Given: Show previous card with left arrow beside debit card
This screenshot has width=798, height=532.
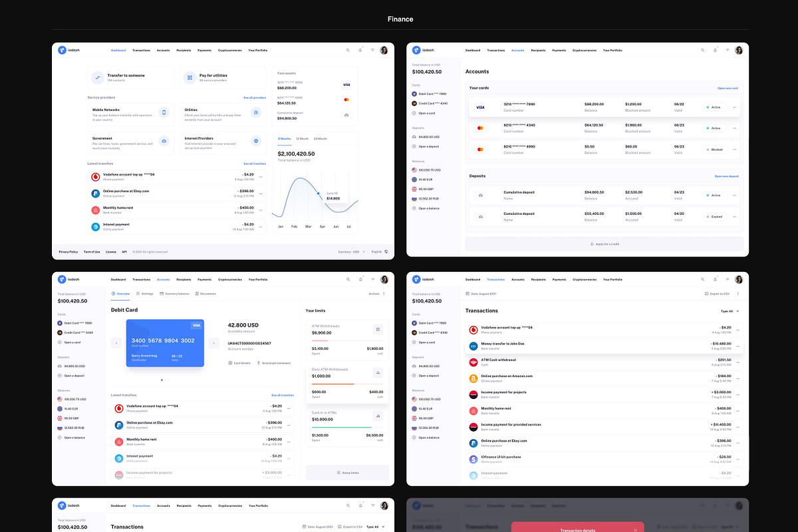Looking at the screenshot, I should click(116, 343).
